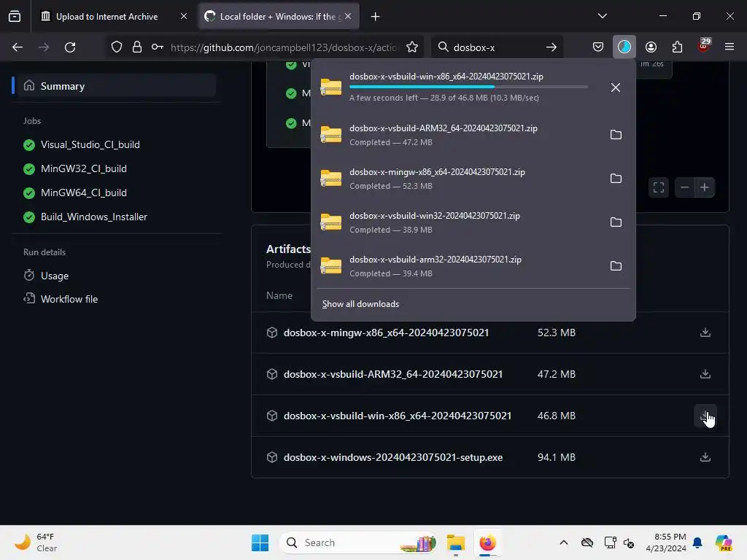Open the Firefox View button
Image resolution: width=747 pixels, height=560 pixels.
15,16
